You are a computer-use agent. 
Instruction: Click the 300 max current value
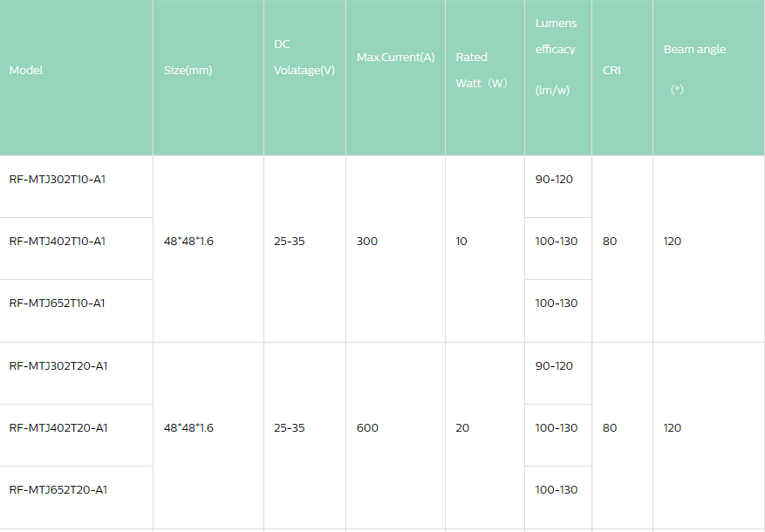367,241
